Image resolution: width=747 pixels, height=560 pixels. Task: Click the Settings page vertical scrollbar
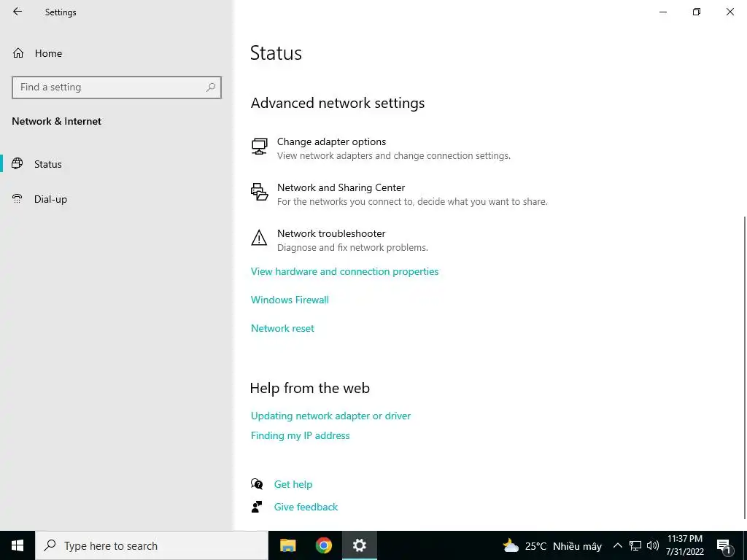pyautogui.click(x=745, y=367)
